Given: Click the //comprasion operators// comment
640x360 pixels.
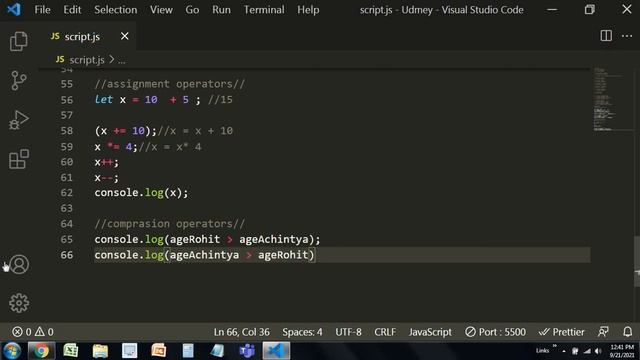Looking at the screenshot, I should (x=170, y=224).
